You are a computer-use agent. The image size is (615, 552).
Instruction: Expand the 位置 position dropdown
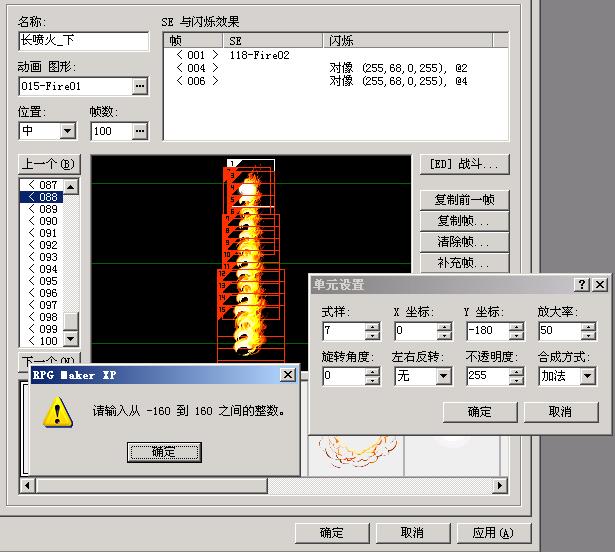[x=67, y=131]
